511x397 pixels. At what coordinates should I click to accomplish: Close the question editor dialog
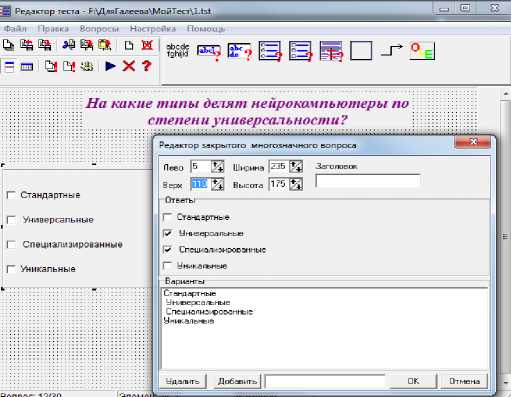click(473, 142)
